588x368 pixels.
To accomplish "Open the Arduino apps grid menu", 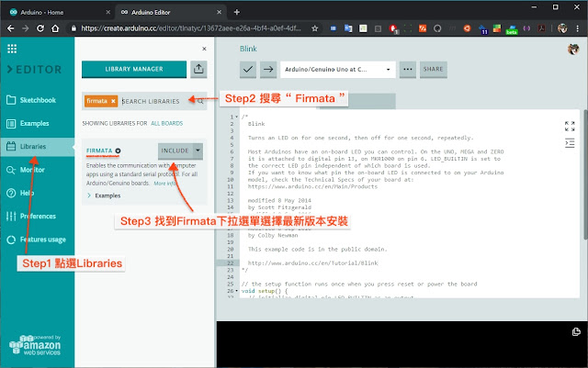I will coord(12,49).
